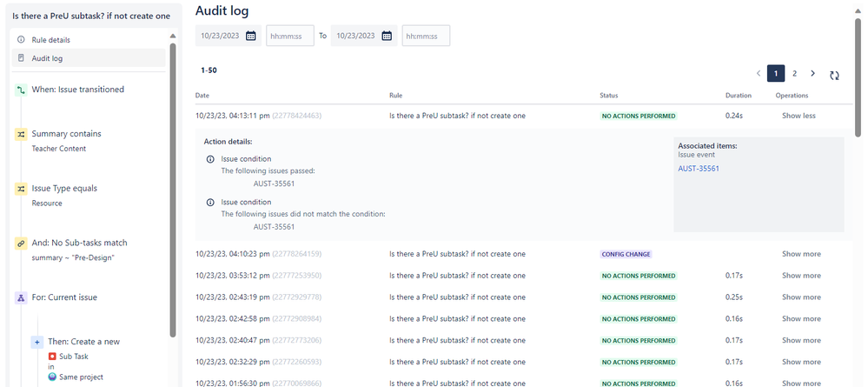Click audit ID 22778424463
The width and height of the screenshot is (868, 387).
click(296, 116)
